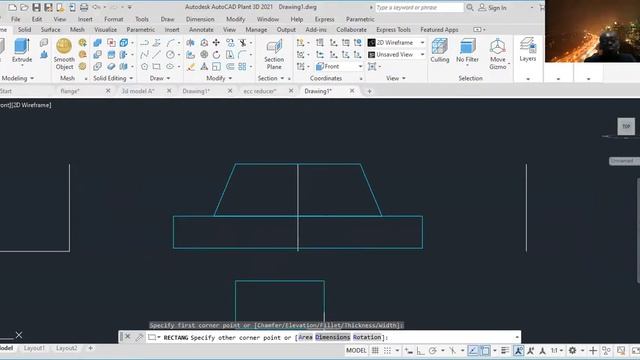Screen dimensions: 640x360
Task: Expand the Modify panel
Action: pos(219,78)
